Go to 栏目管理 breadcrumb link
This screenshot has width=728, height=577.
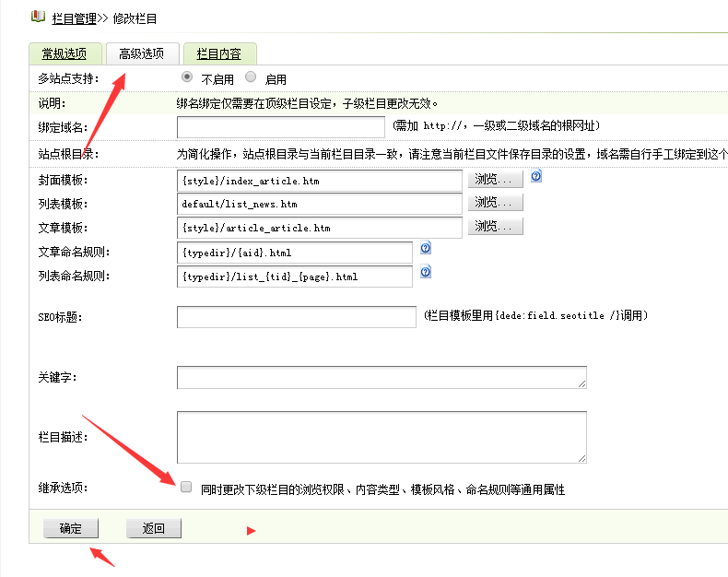pos(74,18)
